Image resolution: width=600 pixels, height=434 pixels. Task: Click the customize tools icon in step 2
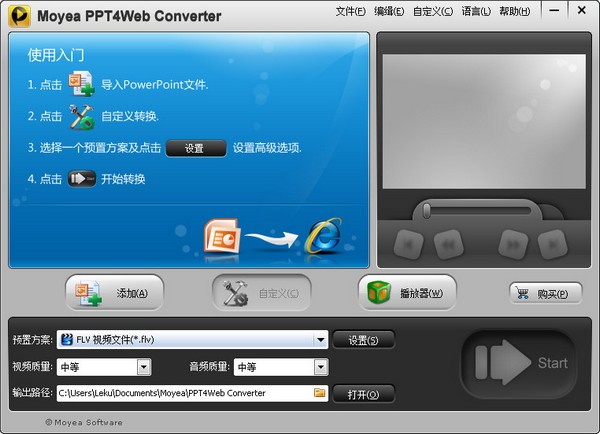point(82,116)
